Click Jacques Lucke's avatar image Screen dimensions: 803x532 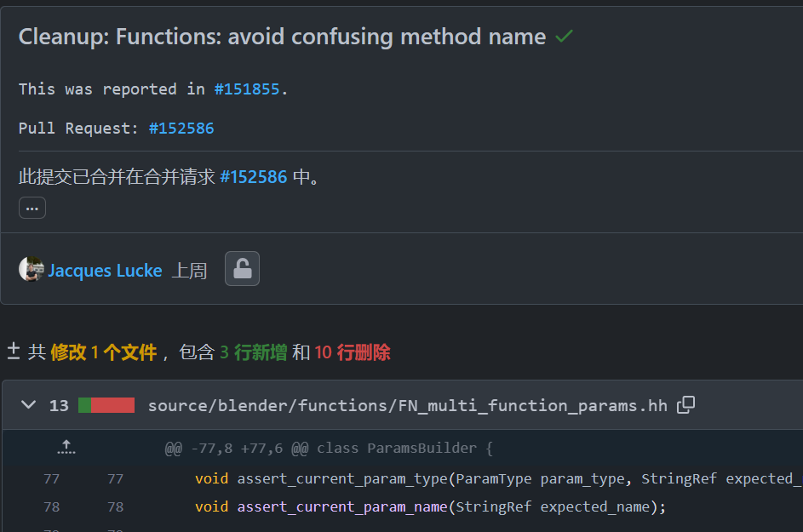pos(31,270)
